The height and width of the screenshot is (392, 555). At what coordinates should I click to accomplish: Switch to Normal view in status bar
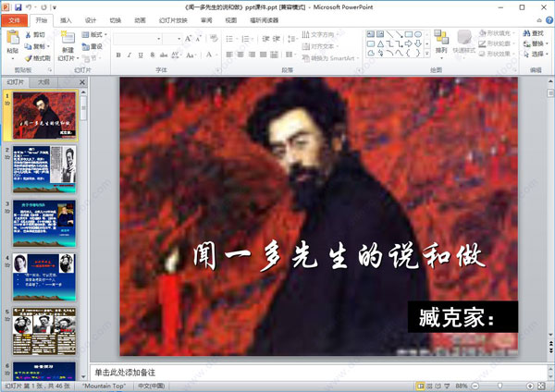pyautogui.click(x=421, y=386)
